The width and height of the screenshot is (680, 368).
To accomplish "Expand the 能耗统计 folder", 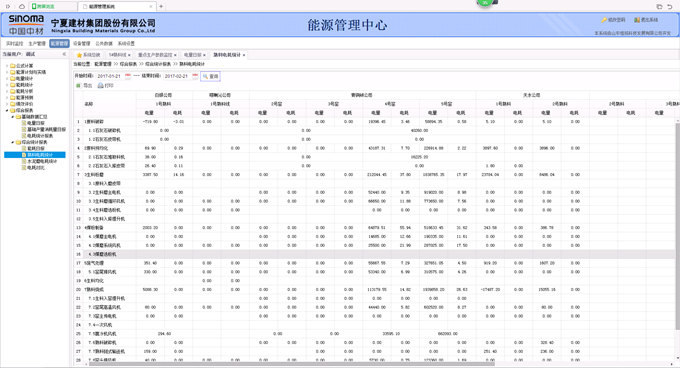I will tap(7, 85).
